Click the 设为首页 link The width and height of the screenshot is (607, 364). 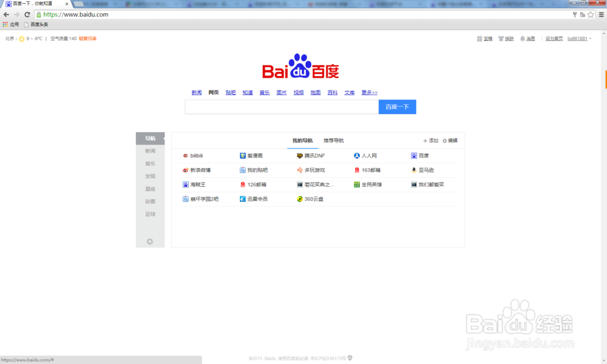554,39
